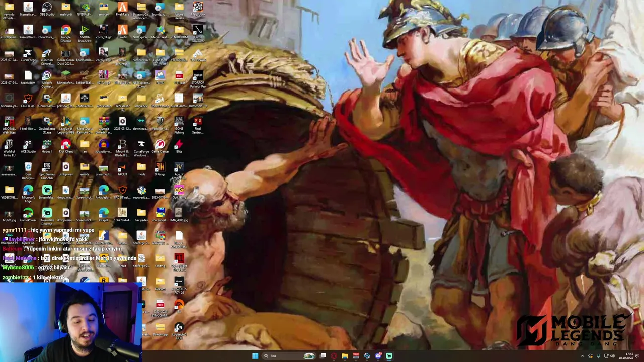Screen dimensions: 644x362
Task: Open the YENİ DÖKÜM folder
Action: [179, 32]
